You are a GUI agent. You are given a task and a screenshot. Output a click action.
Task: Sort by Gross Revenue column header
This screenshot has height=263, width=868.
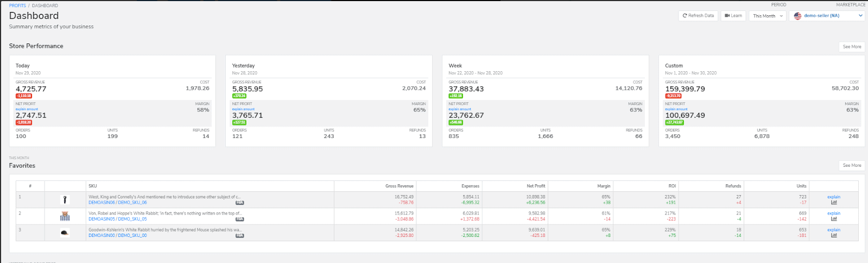tap(399, 186)
